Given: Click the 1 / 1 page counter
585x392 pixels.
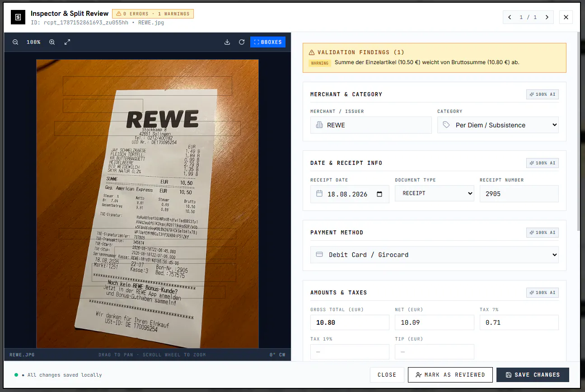Looking at the screenshot, I should (528, 17).
